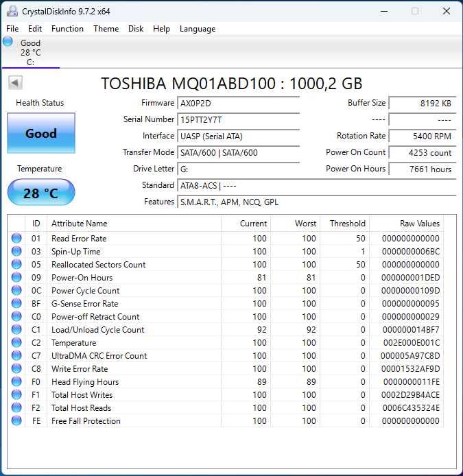
Task: Click the Drive Letter field G:
Action: [238, 169]
